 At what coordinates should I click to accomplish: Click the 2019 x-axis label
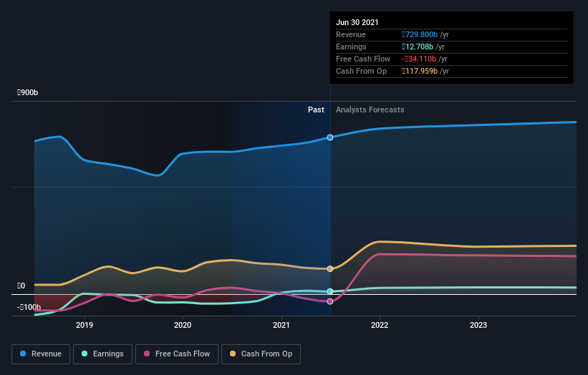tap(85, 325)
